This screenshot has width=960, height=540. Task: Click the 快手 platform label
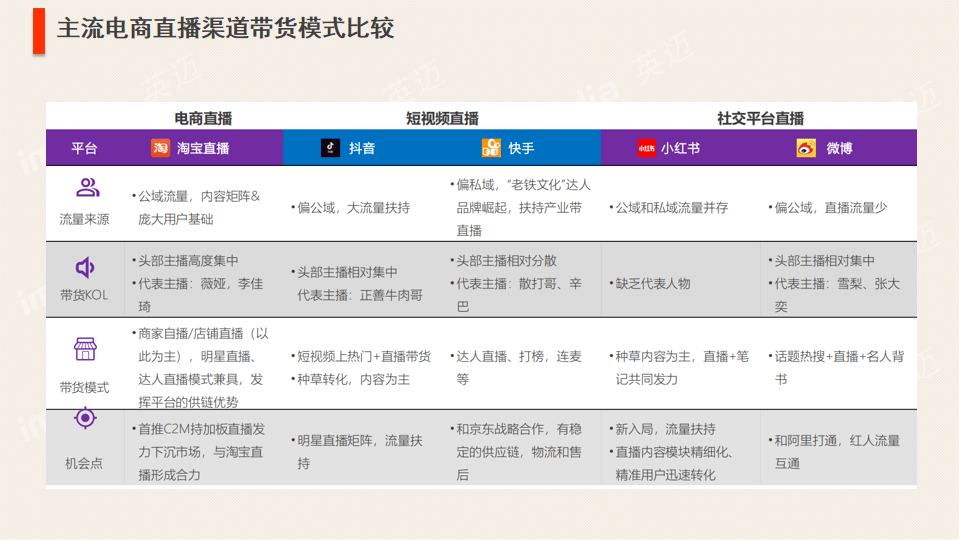521,148
